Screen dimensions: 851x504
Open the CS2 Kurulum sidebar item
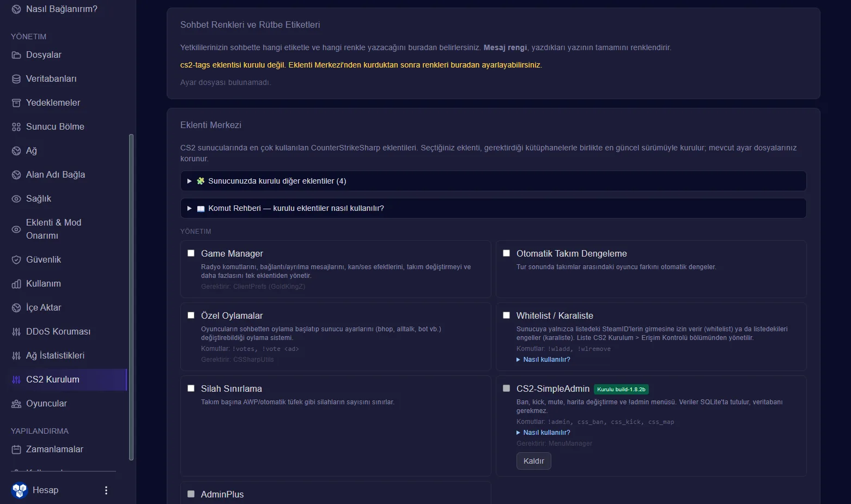[68, 380]
